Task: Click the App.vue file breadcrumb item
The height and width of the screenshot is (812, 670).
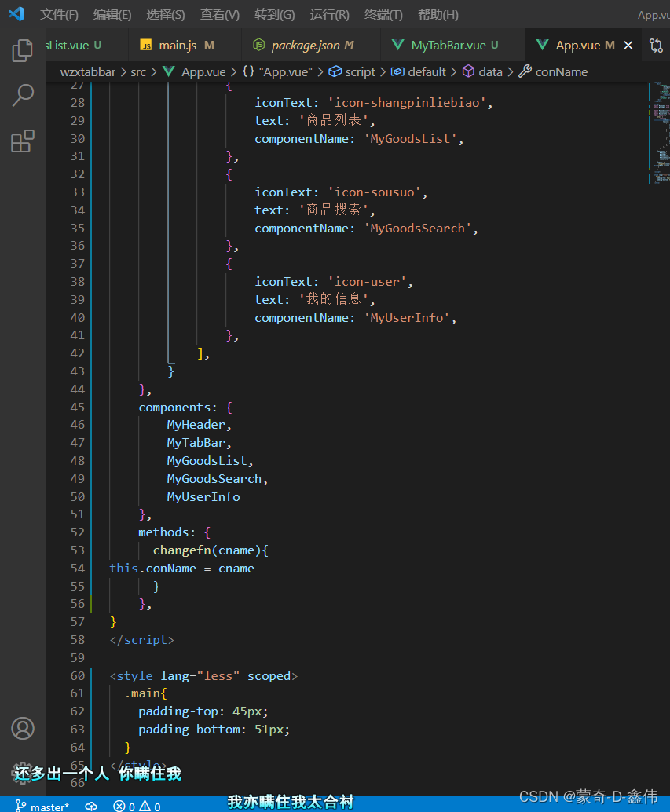Action: [195, 72]
